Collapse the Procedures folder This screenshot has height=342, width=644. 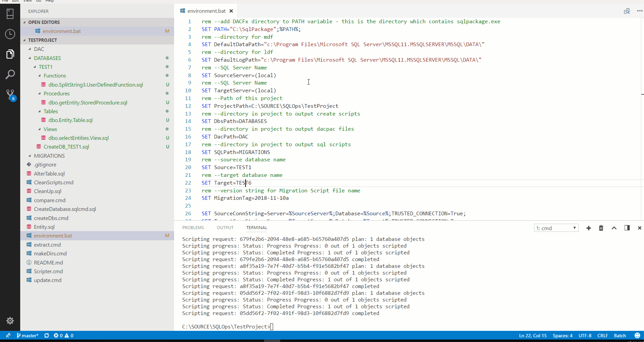(x=97, y=94)
